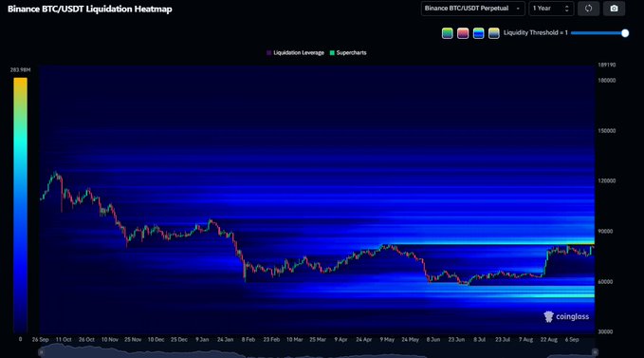The width and height of the screenshot is (644, 358).
Task: Click the 7 Aug date axis label
Action: tap(525, 340)
